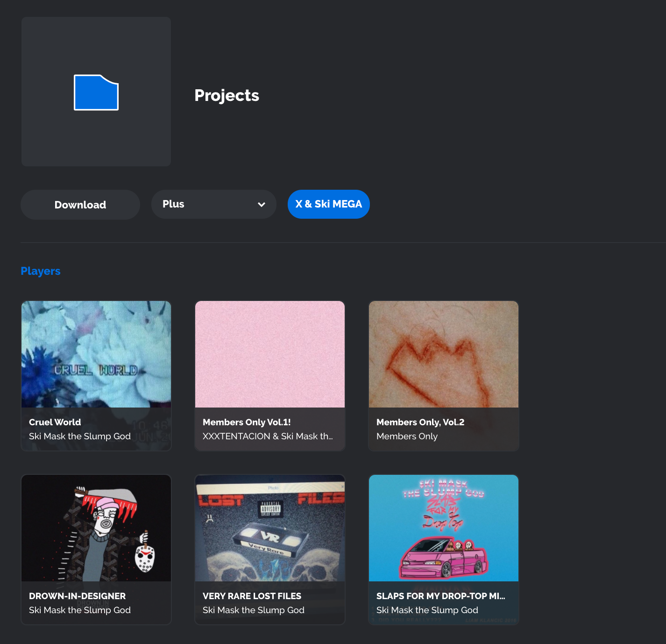666x644 pixels.
Task: Click the Members Only artist name
Action: [x=407, y=436]
